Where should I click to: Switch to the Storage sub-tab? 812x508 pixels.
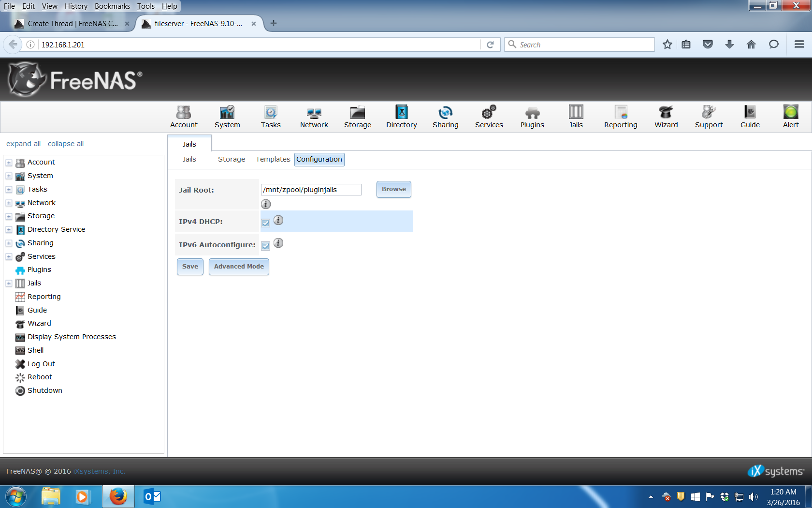(x=232, y=159)
